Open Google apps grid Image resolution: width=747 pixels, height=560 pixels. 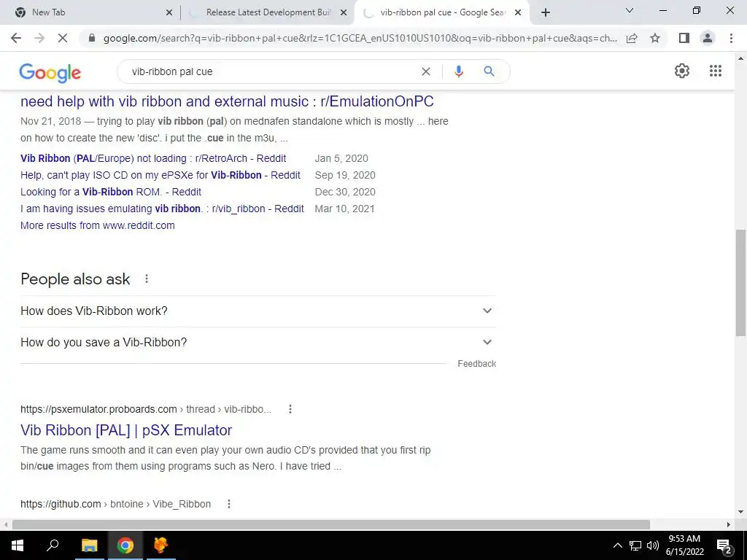[716, 71]
